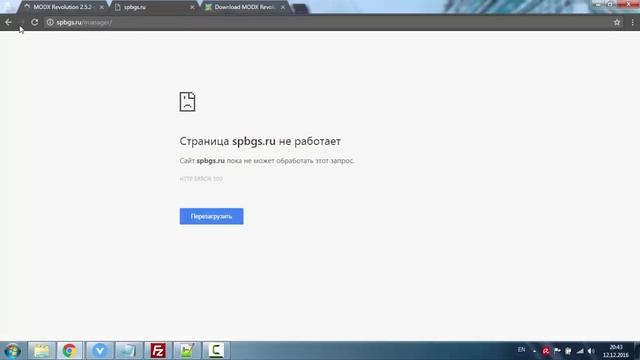This screenshot has width=640, height=360.
Task: Click network signal tray icon
Action: point(580,351)
